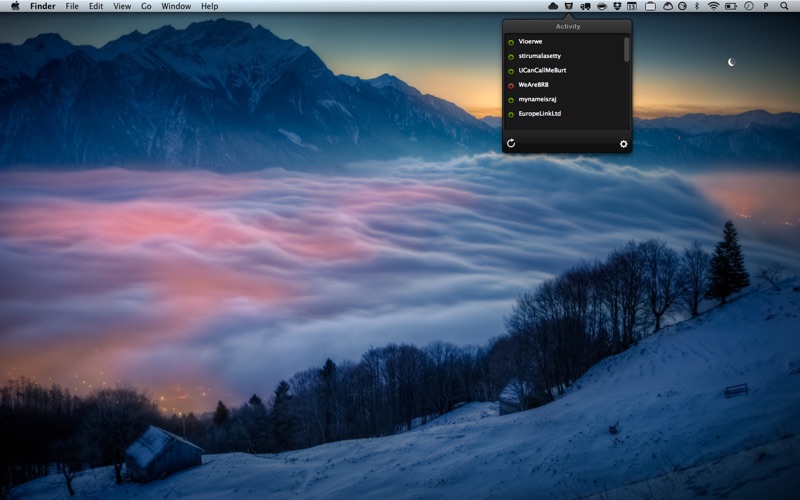The height and width of the screenshot is (500, 800).
Task: Click the Activity panel scrollbar thumb
Action: [627, 49]
